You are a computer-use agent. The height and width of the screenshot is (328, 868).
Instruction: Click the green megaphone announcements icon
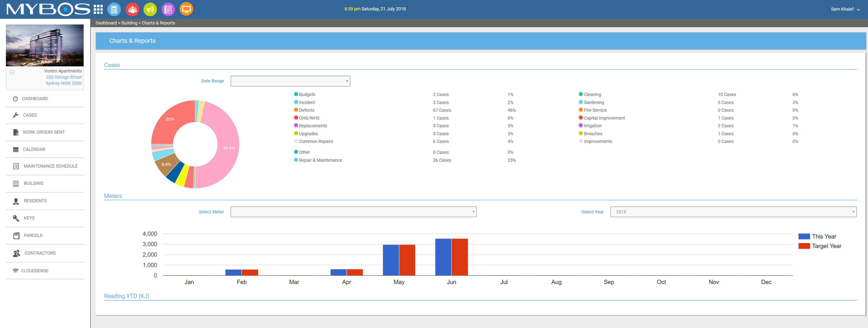[150, 9]
